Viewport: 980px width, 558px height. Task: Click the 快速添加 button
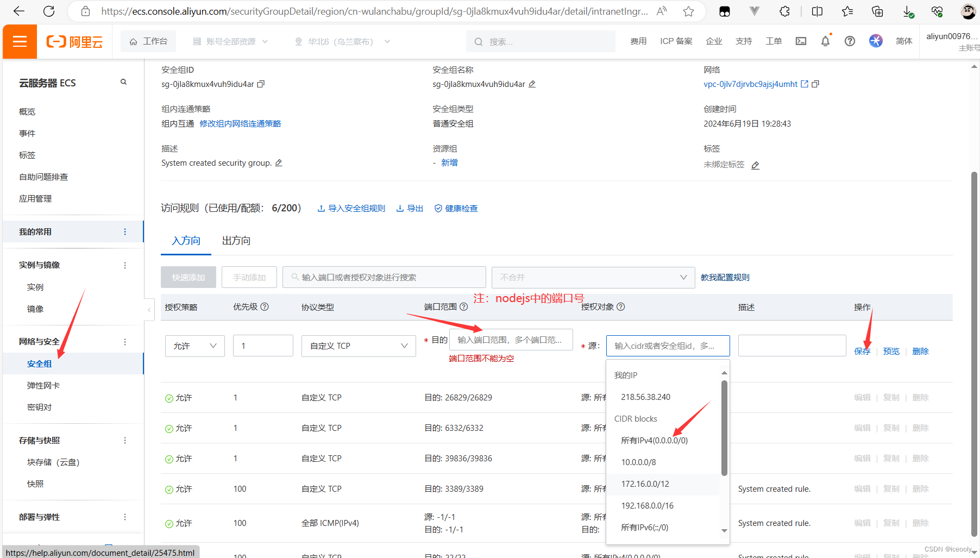(189, 277)
